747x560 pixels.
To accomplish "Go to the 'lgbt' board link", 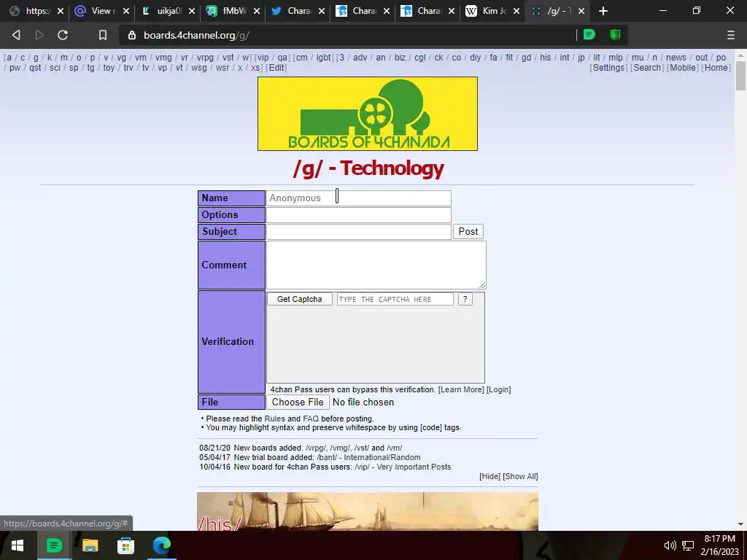I will tap(323, 58).
